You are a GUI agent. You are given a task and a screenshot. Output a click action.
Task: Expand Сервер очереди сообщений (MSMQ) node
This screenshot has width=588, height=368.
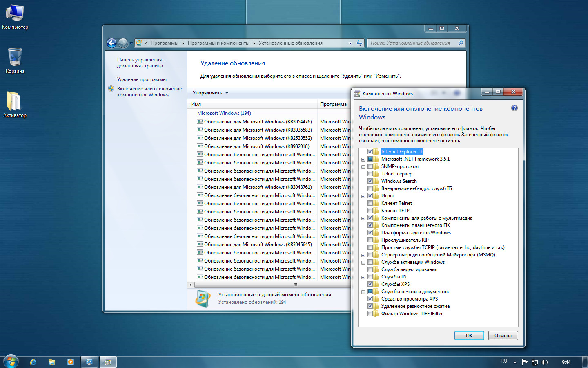(363, 255)
